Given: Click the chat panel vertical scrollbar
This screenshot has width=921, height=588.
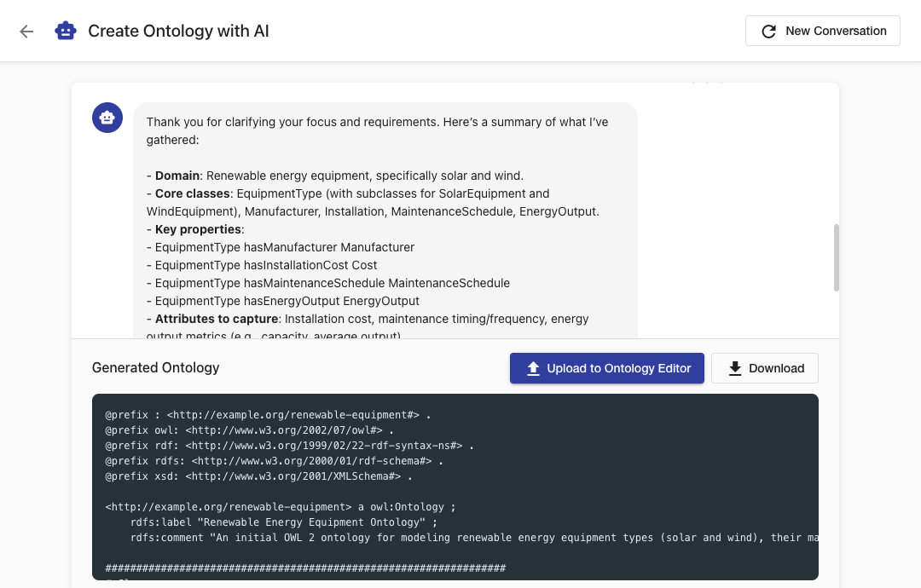Looking at the screenshot, I should point(836,257).
